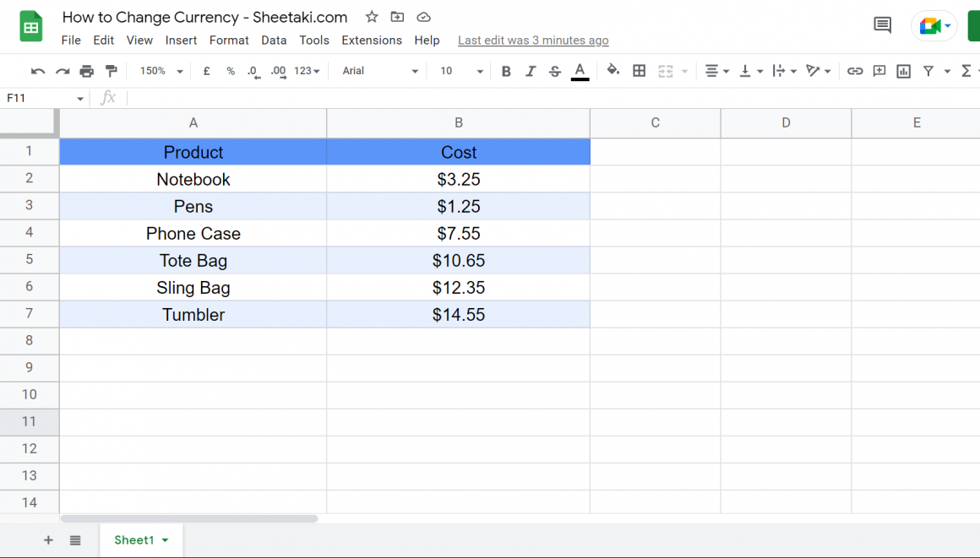Insert a chart
This screenshot has height=558, width=980.
pyautogui.click(x=903, y=71)
